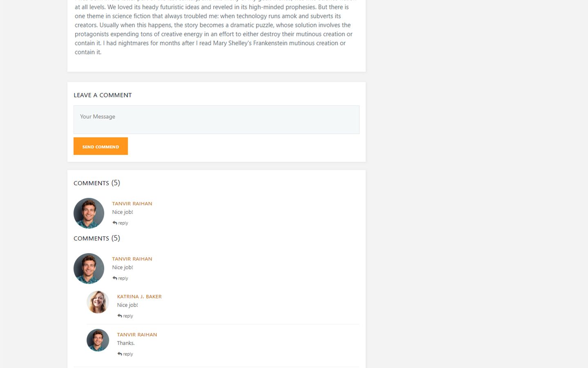Open the Katrina J. Baker author link
Viewport: 588px width, 368px height.
click(139, 296)
